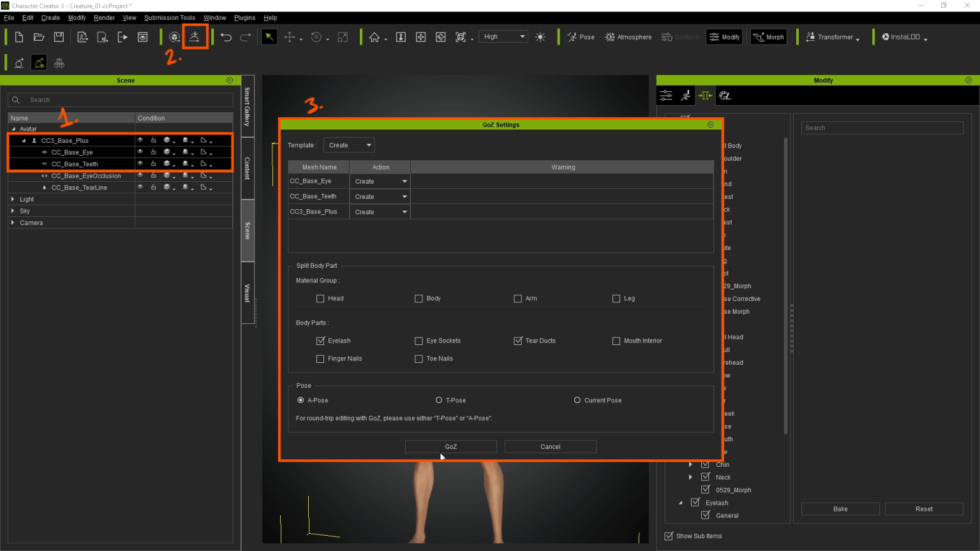Viewport: 980px width, 551px height.
Task: Choose the Rotate tool icon
Action: [x=316, y=37]
